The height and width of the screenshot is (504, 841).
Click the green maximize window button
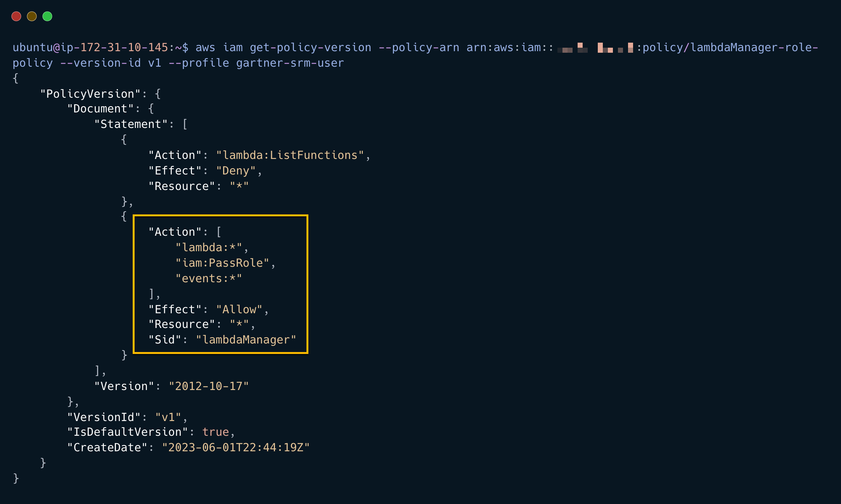(47, 16)
